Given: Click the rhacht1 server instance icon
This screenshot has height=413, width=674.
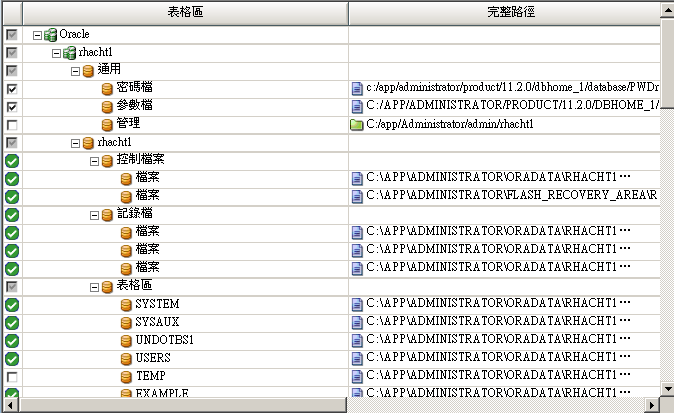Looking at the screenshot, I should coord(69,53).
